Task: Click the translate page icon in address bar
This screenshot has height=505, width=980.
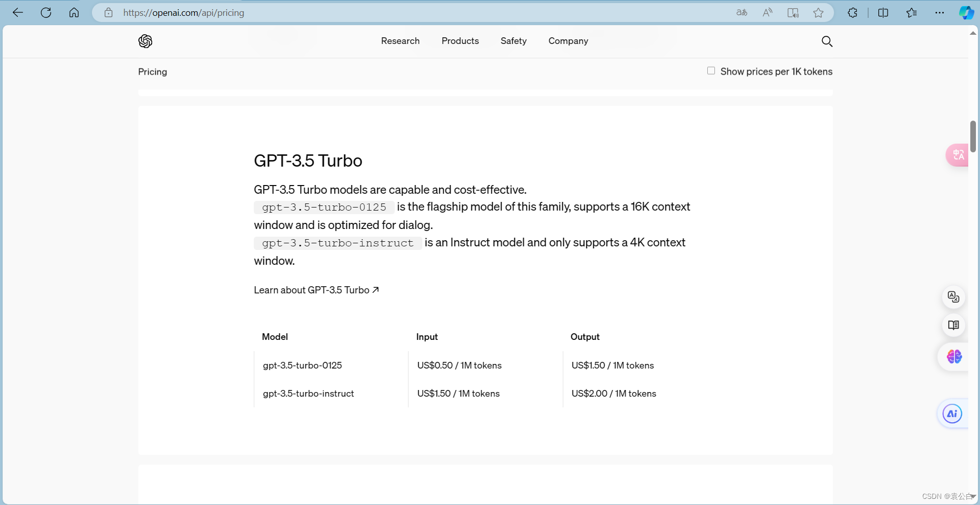Action: (x=742, y=13)
